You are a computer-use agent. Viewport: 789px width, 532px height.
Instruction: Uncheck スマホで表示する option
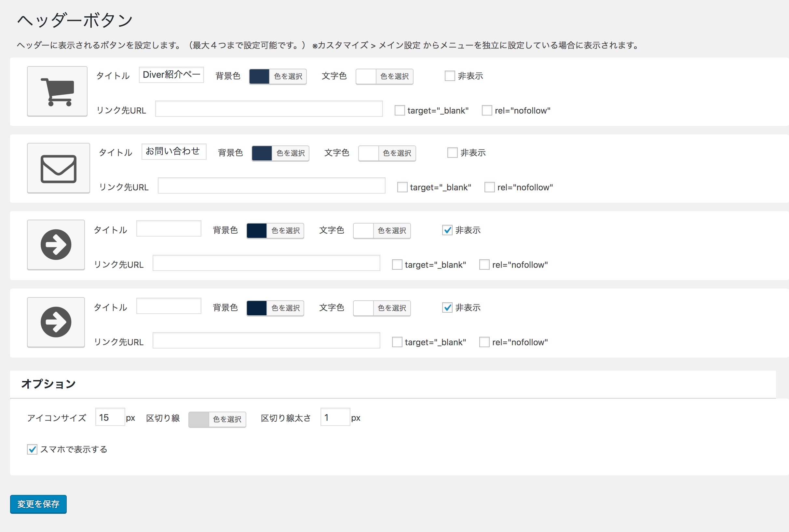click(32, 450)
